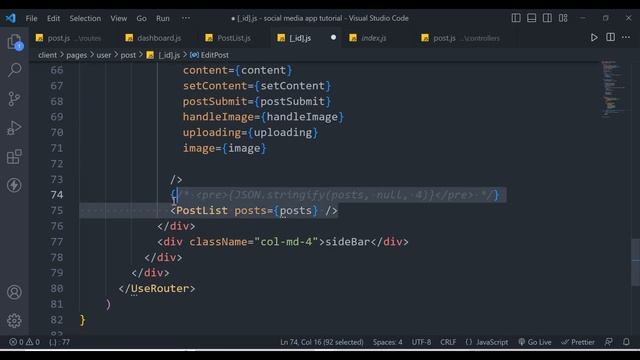
Task: Change indentation via Spaces: 4
Action: click(x=387, y=342)
